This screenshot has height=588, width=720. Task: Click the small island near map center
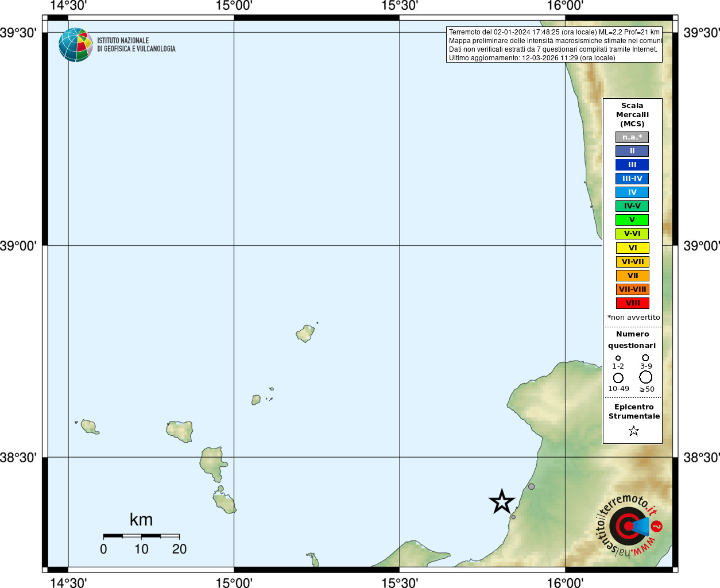tap(305, 333)
